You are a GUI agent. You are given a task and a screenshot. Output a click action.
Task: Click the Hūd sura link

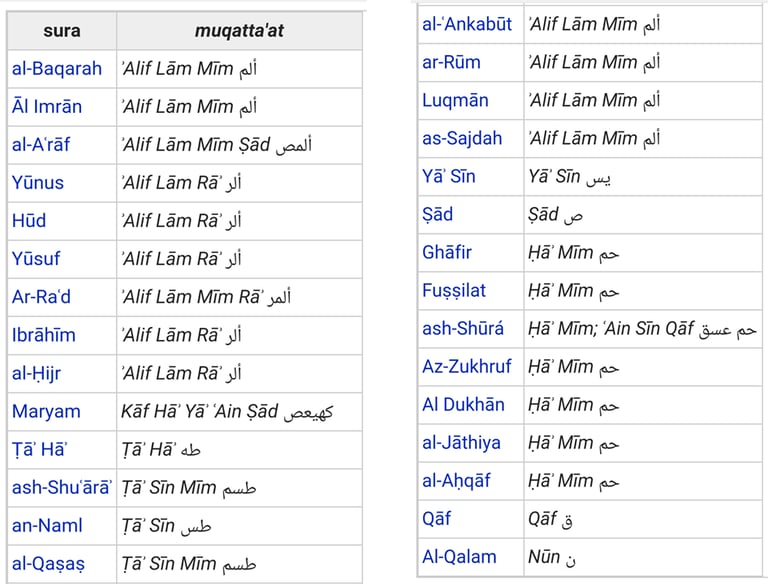click(29, 221)
